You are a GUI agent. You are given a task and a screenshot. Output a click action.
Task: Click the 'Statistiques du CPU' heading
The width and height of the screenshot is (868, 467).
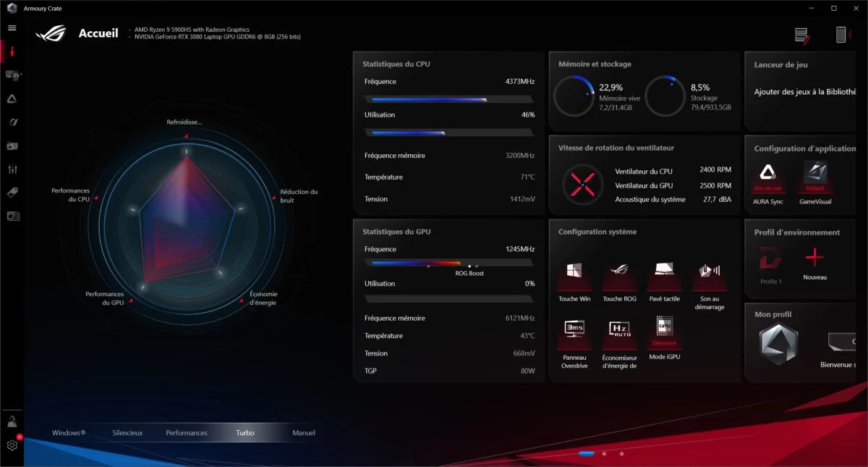point(396,64)
